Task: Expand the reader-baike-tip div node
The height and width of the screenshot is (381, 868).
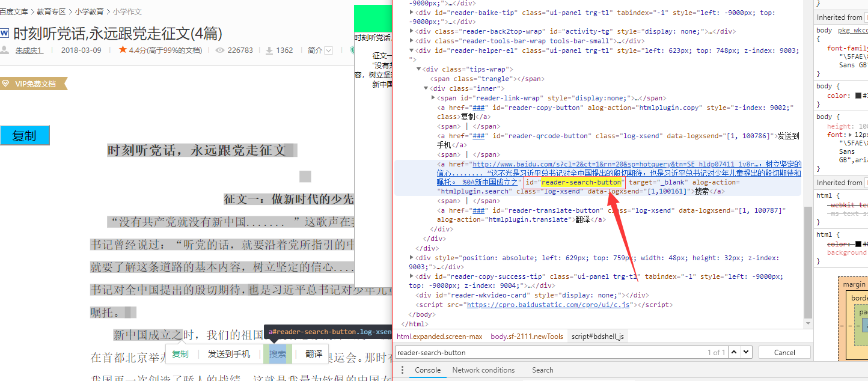Action: tap(412, 13)
